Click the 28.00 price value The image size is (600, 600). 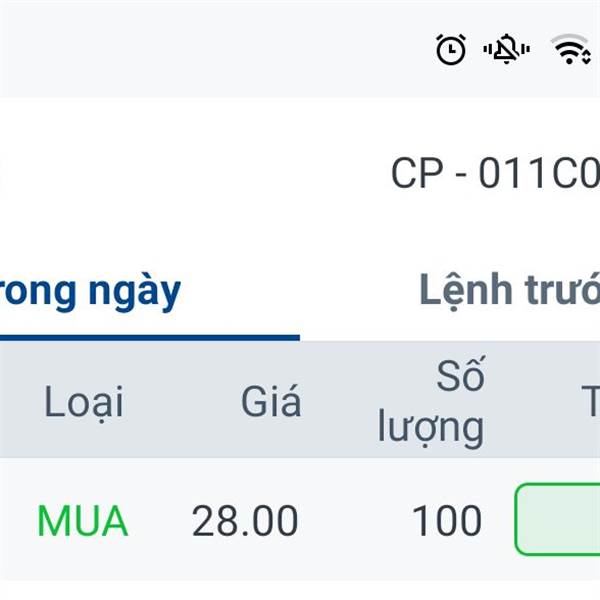click(245, 521)
